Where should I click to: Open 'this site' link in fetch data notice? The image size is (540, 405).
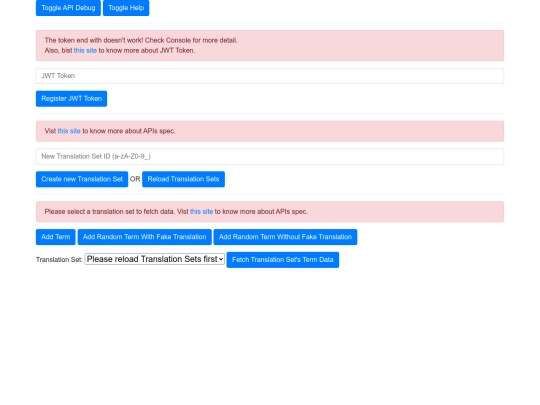coord(201,211)
